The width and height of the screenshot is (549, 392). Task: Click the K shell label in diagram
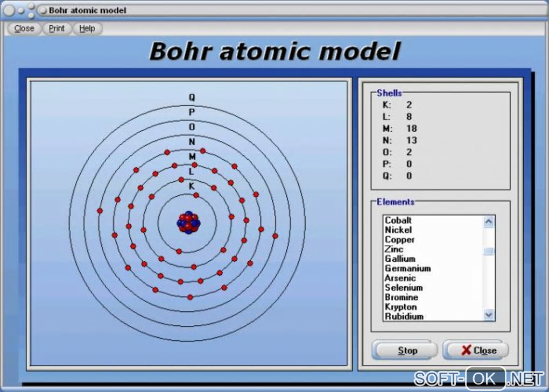[x=192, y=186]
